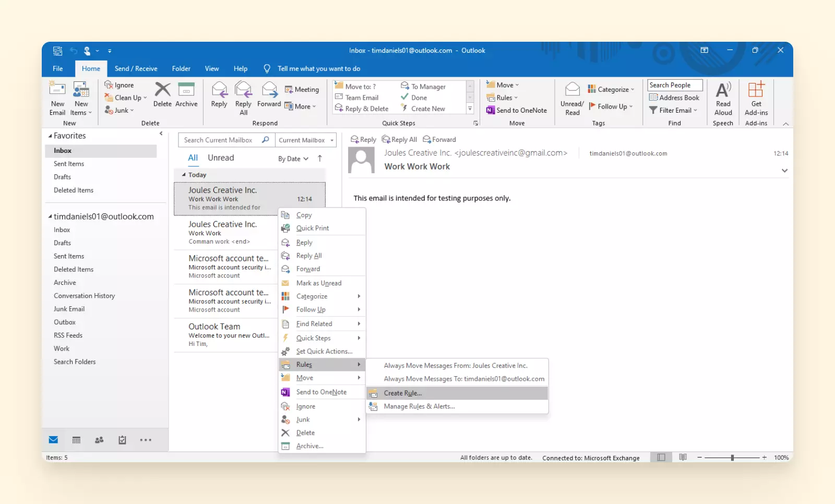835x504 pixels.
Task: Click Send to OneNote in the ribbon
Action: click(x=517, y=110)
